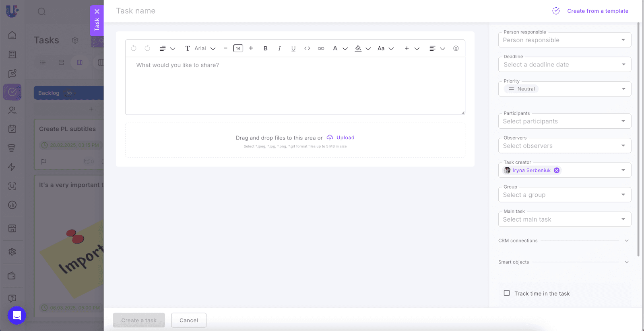Screen dimensions: 644x331
Task: Open the Priority dropdown showing Neutral
Action: click(x=564, y=89)
